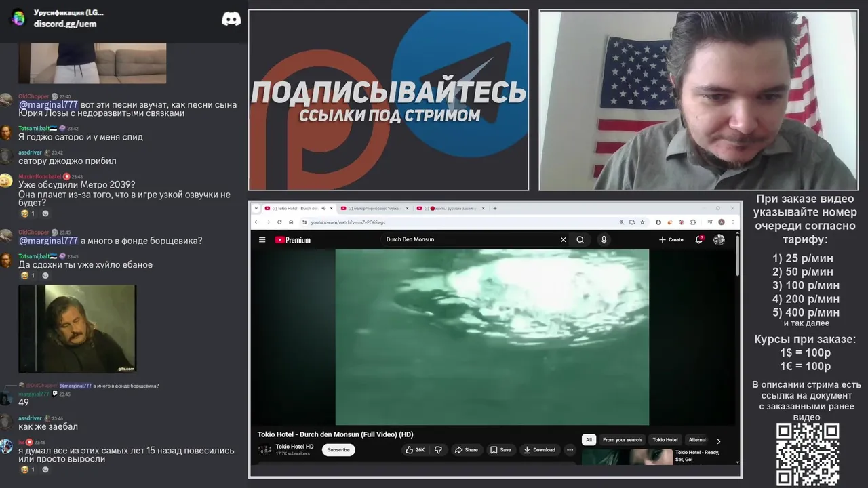Dislike the Tokio Hotel video
This screenshot has width=868, height=488.
pyautogui.click(x=438, y=449)
